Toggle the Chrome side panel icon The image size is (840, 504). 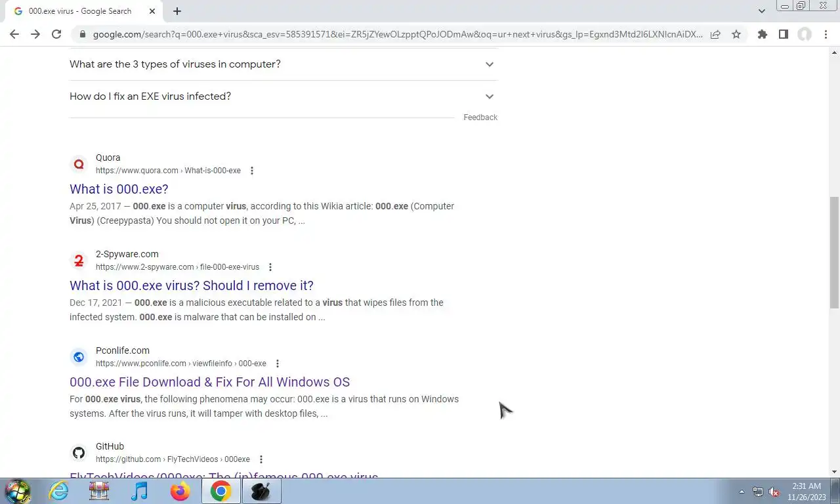783,34
